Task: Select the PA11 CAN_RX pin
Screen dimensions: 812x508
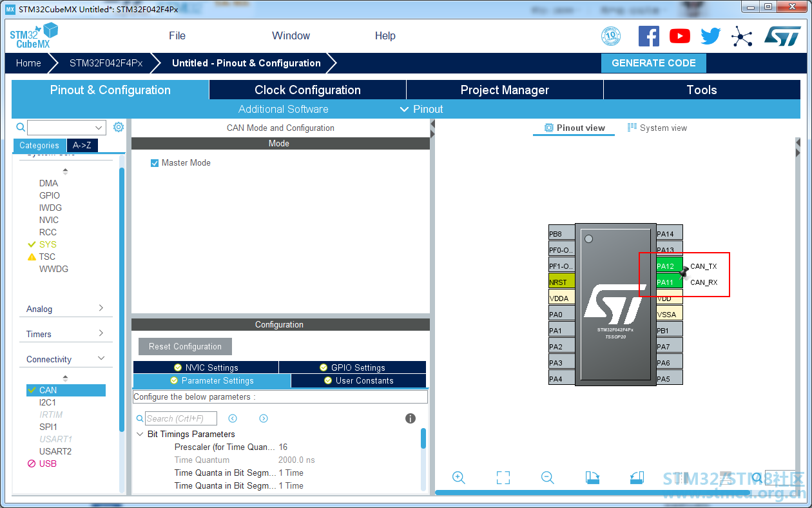Action: click(670, 282)
